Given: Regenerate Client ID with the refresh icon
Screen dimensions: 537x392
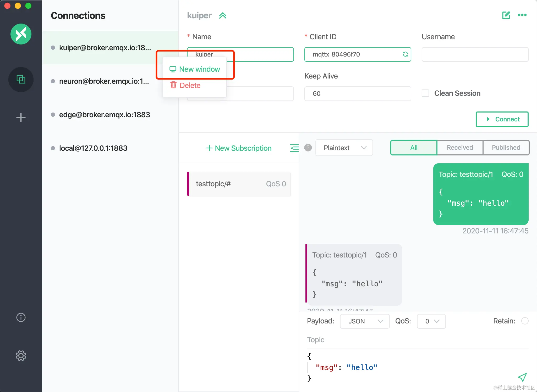Looking at the screenshot, I should [x=405, y=54].
